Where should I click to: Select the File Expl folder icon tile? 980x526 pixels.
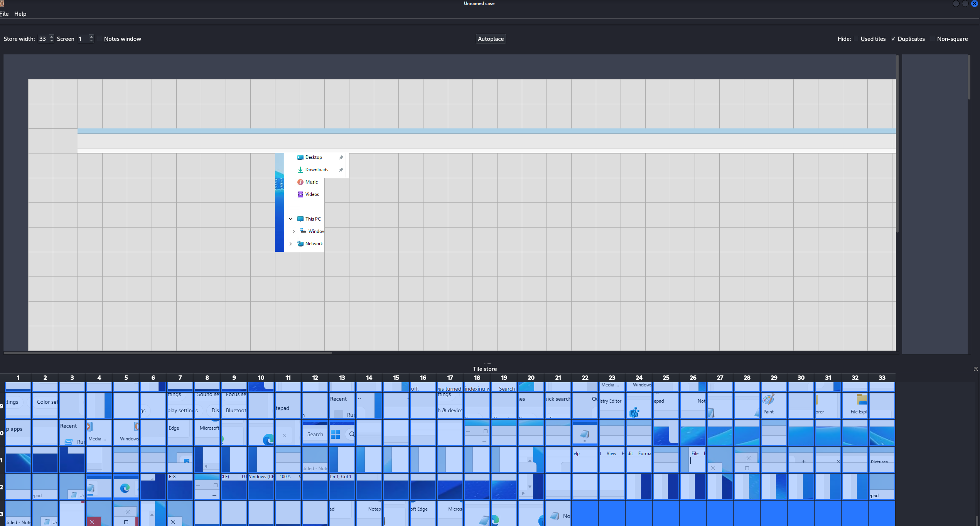coord(855,406)
